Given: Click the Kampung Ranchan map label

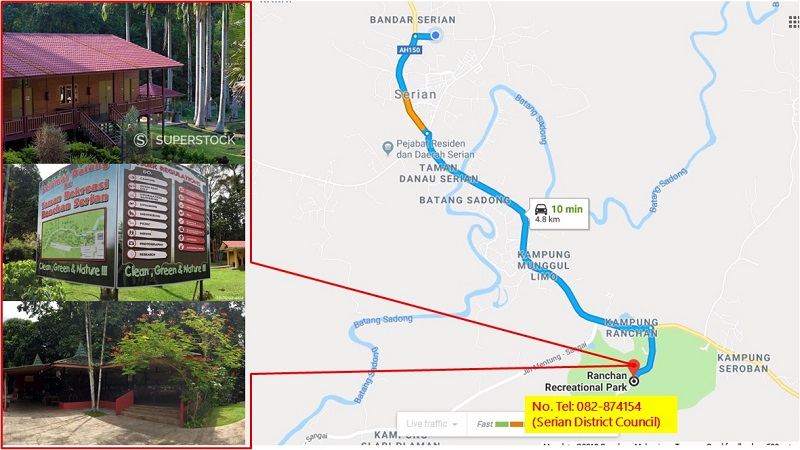Looking at the screenshot, I should point(632,328).
